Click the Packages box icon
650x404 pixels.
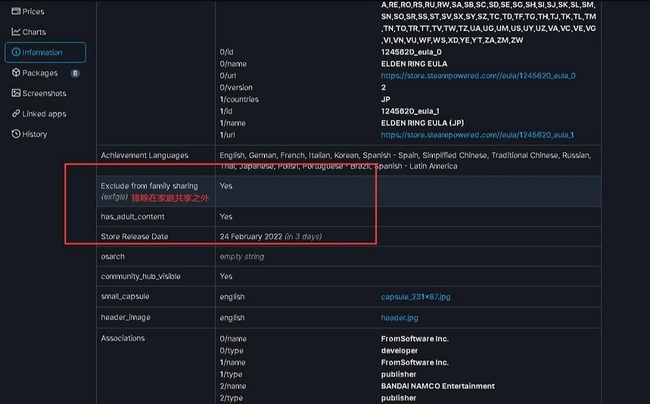[x=16, y=73]
